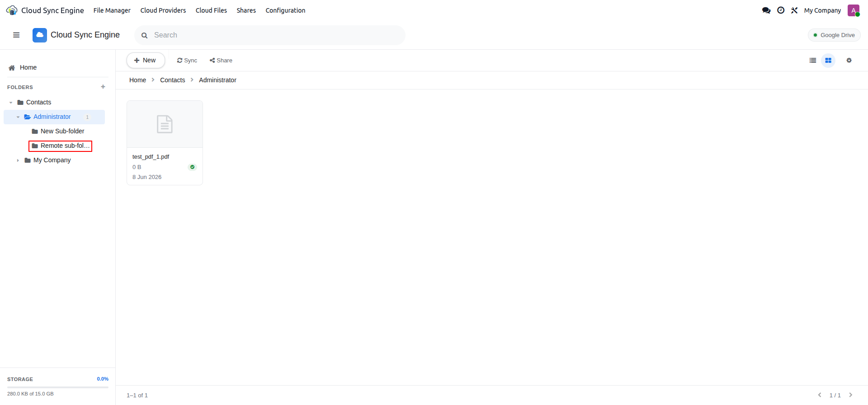Image resolution: width=868 pixels, height=405 pixels.
Task: Switch to list view
Action: 813,61
